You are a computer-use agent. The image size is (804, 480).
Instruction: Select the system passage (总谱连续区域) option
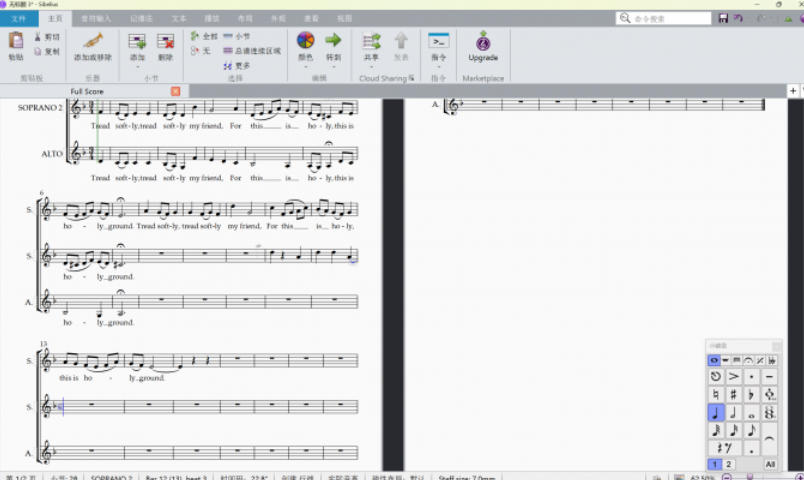[x=252, y=51]
